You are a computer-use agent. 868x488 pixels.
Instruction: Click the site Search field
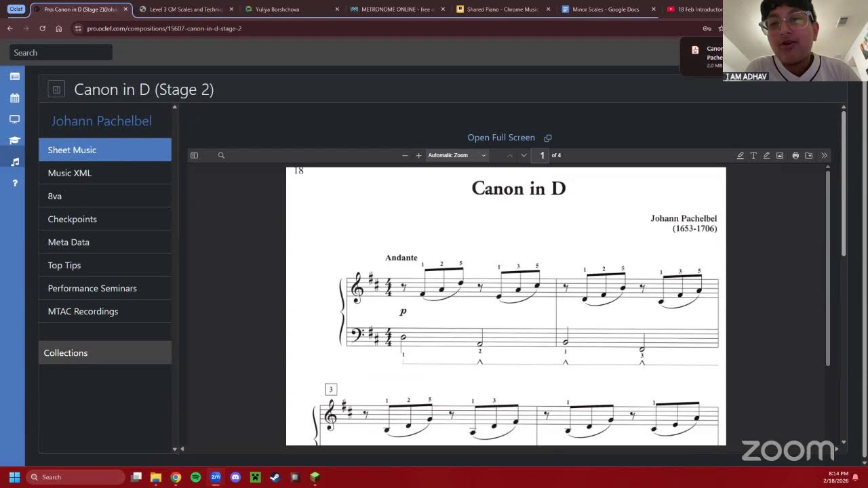pyautogui.click(x=61, y=52)
